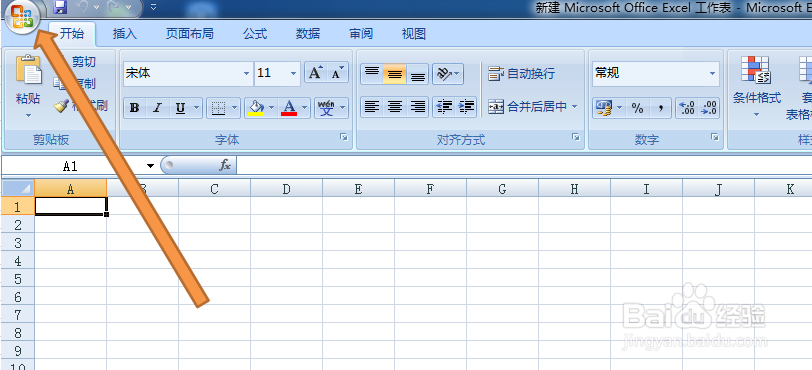Open Alignment group dialog launcher
Viewport: 812px width, 370px height.
575,137
